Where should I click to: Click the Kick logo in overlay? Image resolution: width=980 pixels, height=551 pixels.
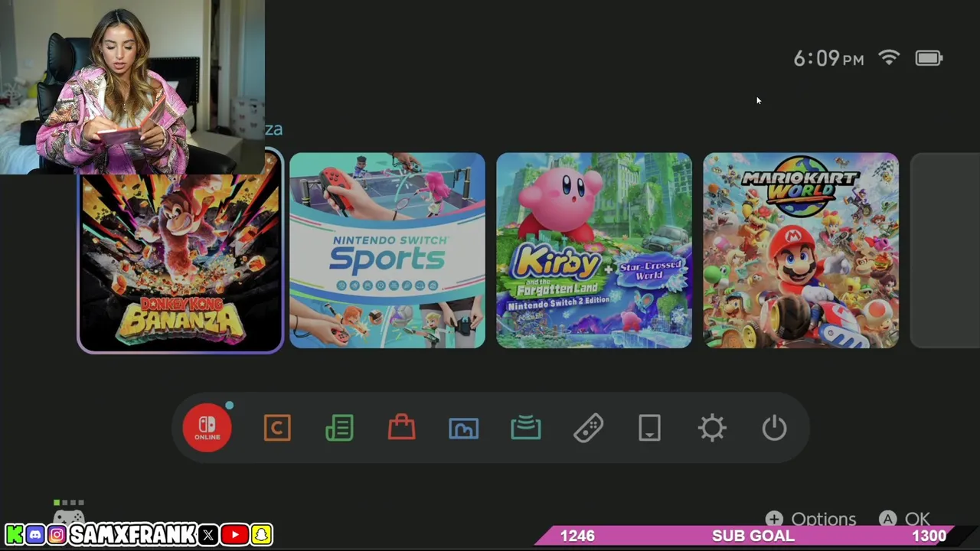(x=14, y=534)
